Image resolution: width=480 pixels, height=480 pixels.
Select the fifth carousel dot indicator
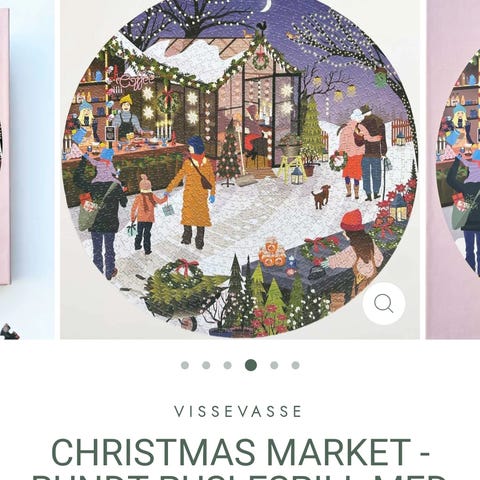274,365
